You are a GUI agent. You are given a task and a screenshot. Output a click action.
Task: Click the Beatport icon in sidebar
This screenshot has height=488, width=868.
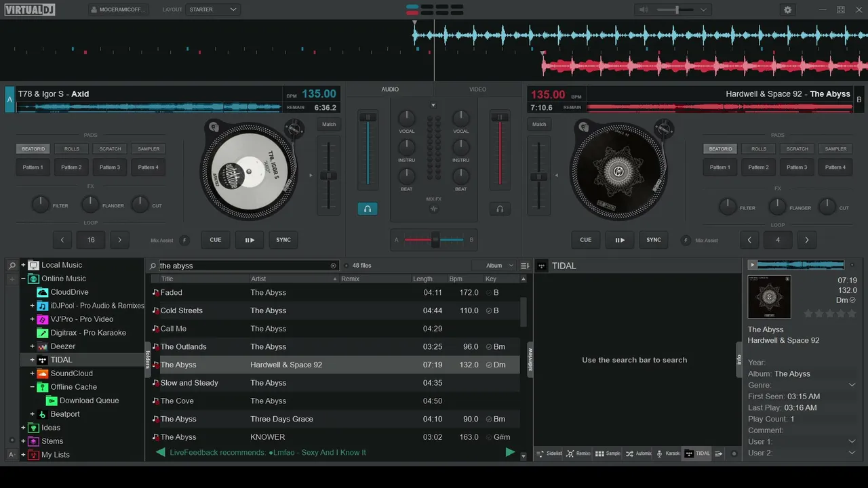click(42, 414)
